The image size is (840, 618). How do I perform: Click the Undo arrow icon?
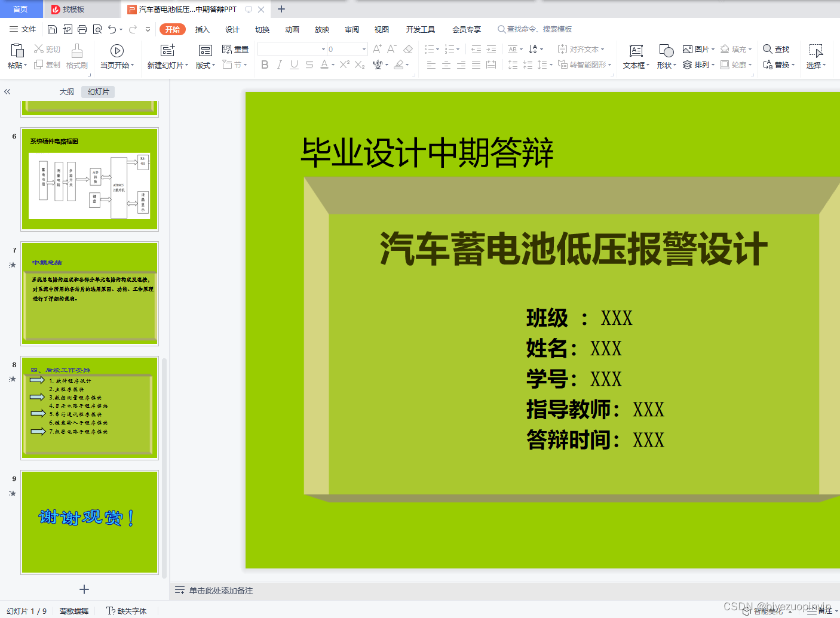(x=112, y=29)
